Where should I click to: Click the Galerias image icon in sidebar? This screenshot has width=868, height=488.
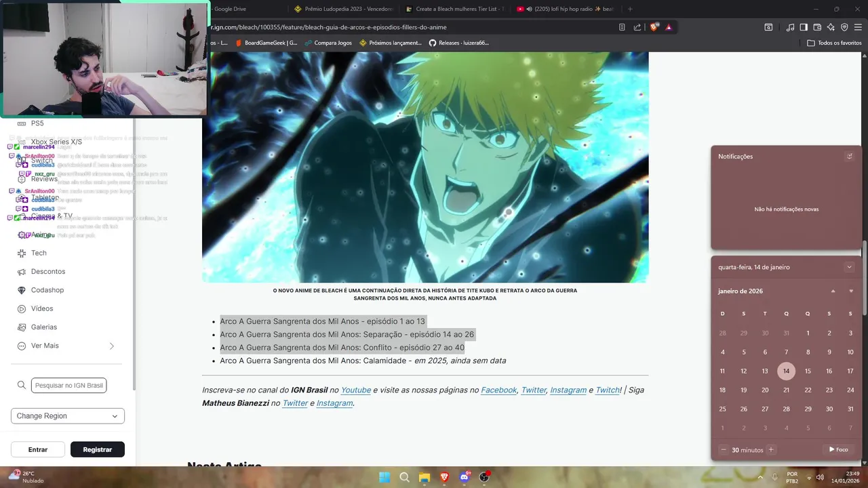(22, 327)
